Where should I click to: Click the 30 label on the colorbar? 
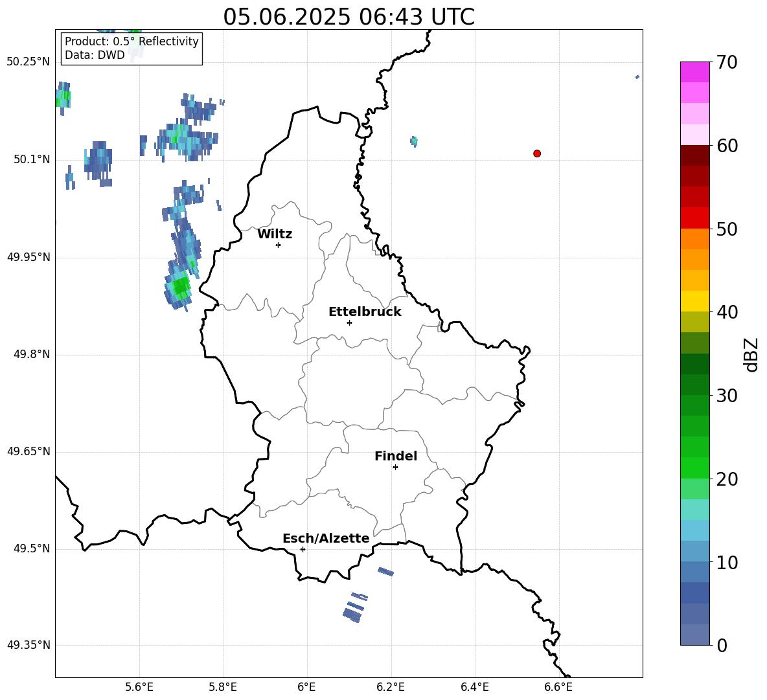[727, 396]
